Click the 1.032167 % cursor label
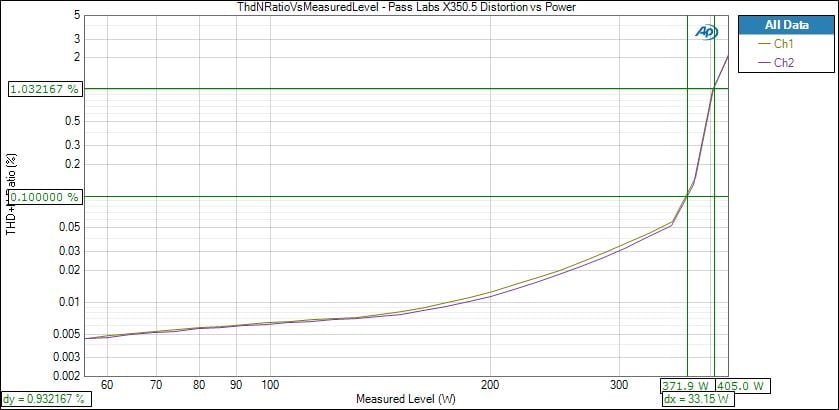The height and width of the screenshot is (410, 839). click(44, 89)
